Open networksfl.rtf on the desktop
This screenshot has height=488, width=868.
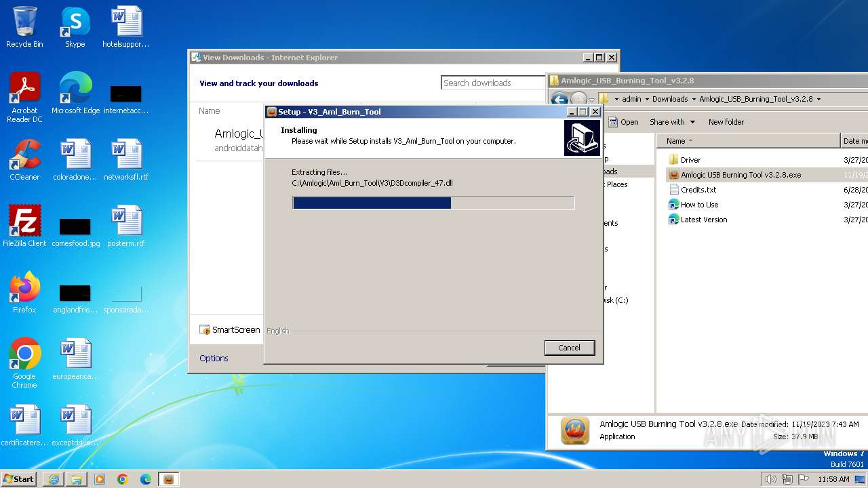click(125, 160)
